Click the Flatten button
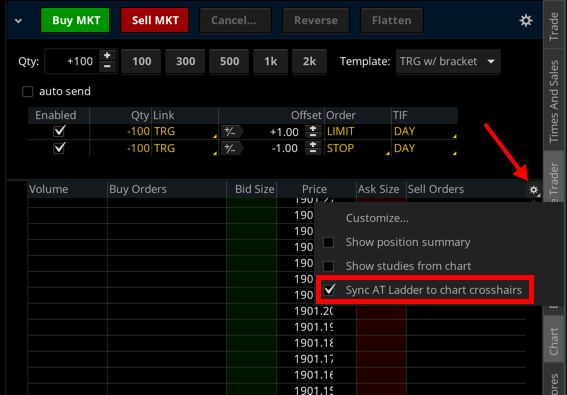This screenshot has height=395, width=567. (x=392, y=20)
